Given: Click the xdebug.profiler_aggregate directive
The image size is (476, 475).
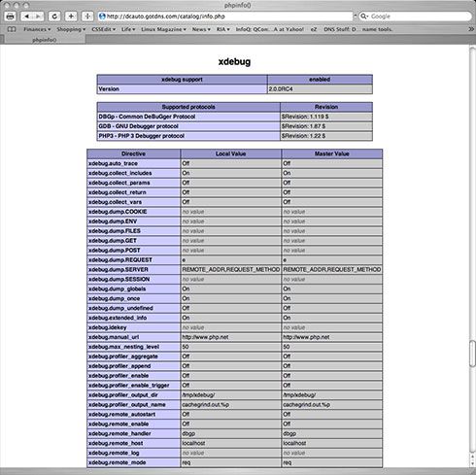Looking at the screenshot, I should tap(123, 356).
